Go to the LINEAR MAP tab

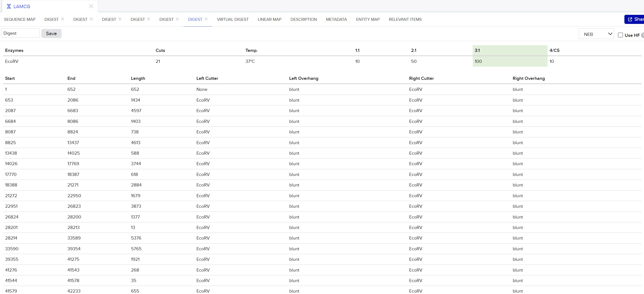coord(270,20)
